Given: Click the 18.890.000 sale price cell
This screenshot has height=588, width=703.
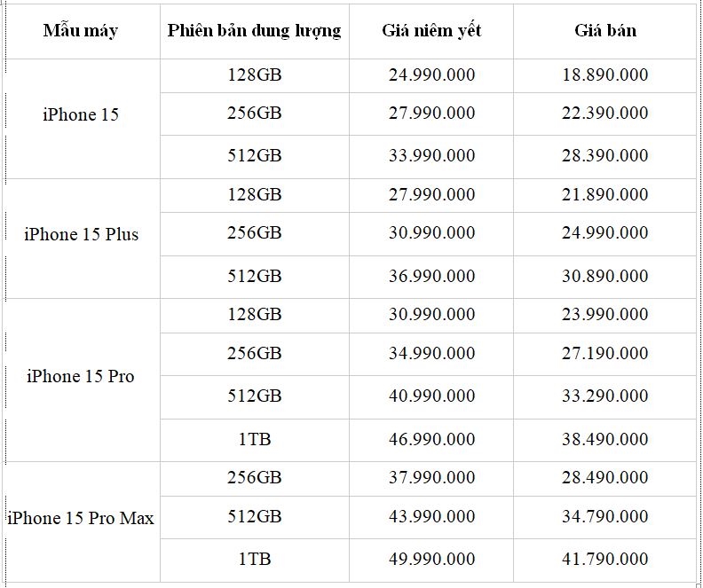Looking at the screenshot, I should click(604, 75).
